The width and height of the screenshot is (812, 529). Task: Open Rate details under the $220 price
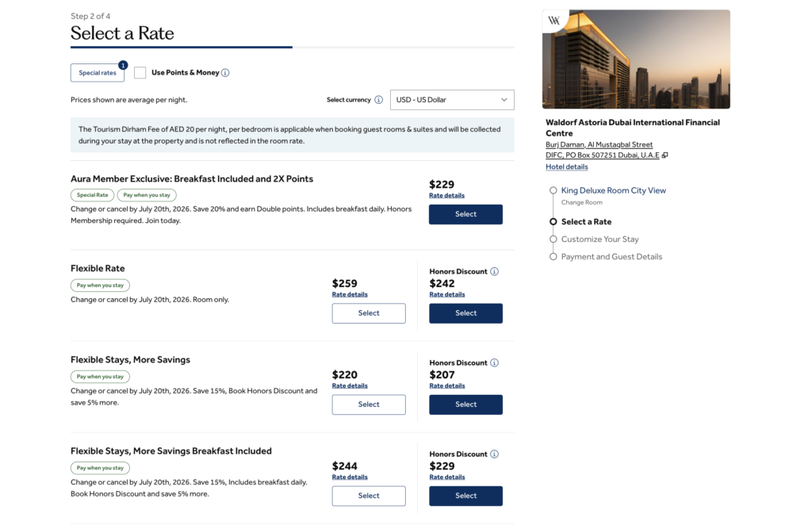[350, 386]
